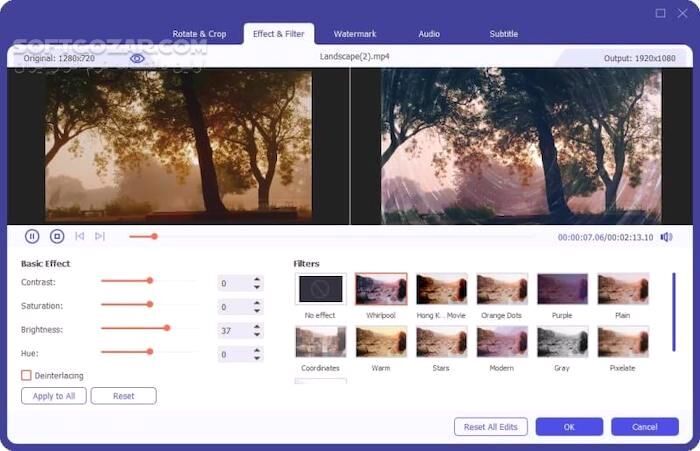This screenshot has width=700, height=451.
Task: Click the Brightness slider handle
Action: (167, 328)
